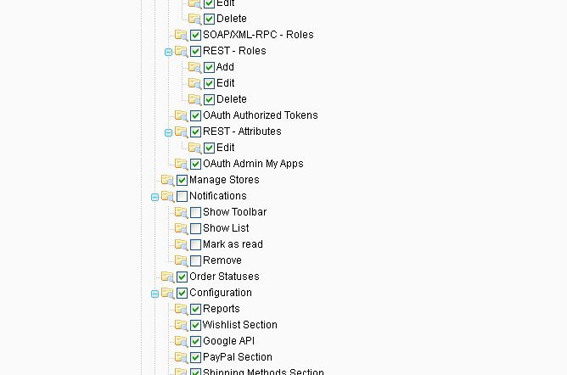Collapse the Configuration tree node
Screen dimensions: 567x375
coord(155,294)
